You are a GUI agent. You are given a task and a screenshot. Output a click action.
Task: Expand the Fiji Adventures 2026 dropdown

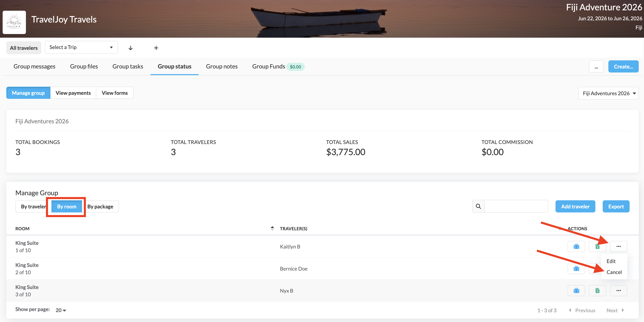pos(608,93)
